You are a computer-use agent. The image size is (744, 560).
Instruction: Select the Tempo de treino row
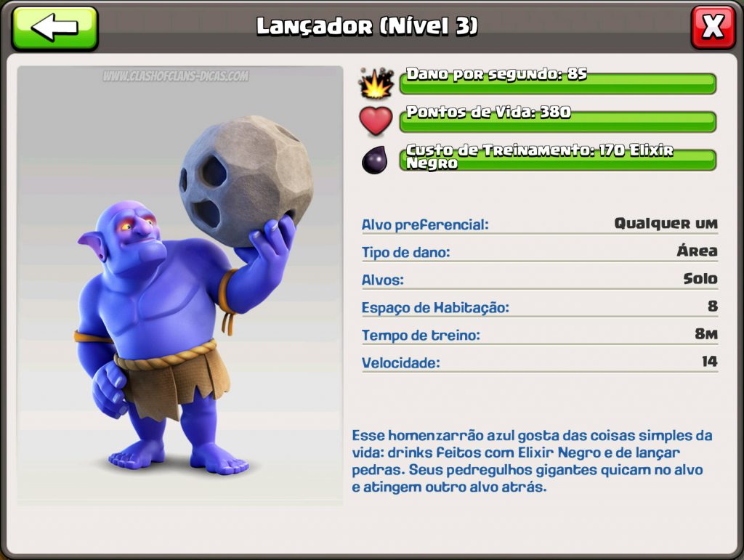[x=540, y=334]
